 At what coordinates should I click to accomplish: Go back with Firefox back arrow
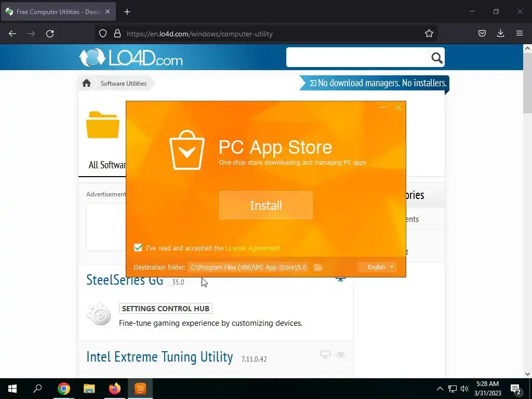(x=12, y=34)
